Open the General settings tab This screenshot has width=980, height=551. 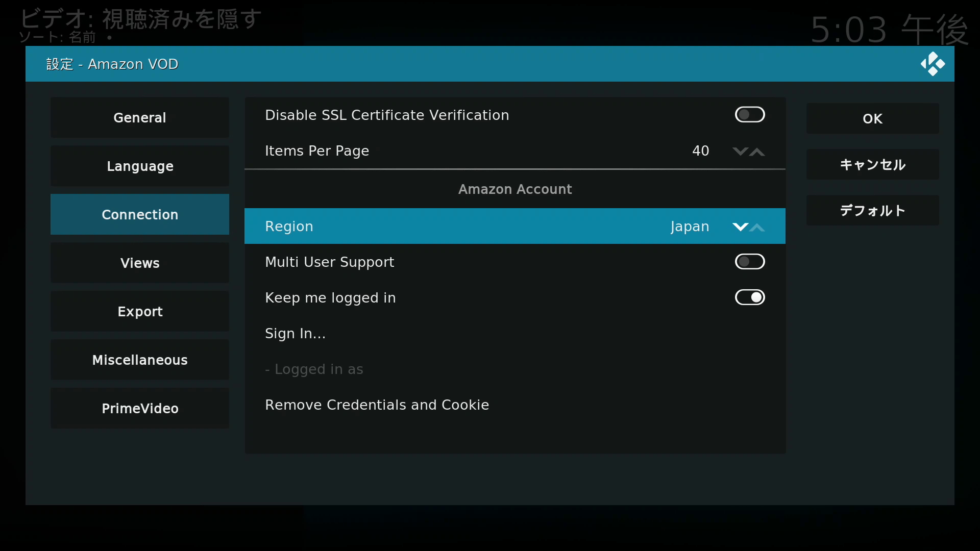pos(140,117)
